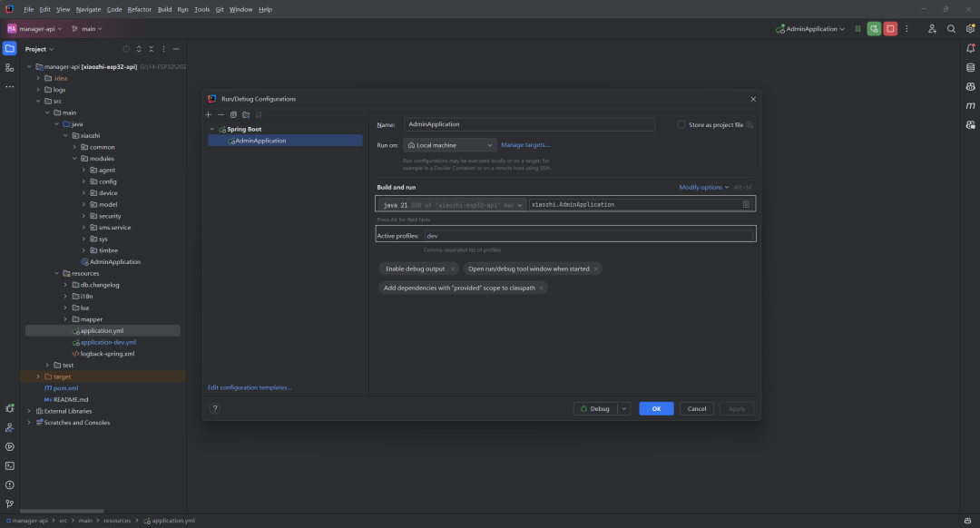Add a new run configuration
Viewport: 980px width, 528px height.
click(x=208, y=115)
